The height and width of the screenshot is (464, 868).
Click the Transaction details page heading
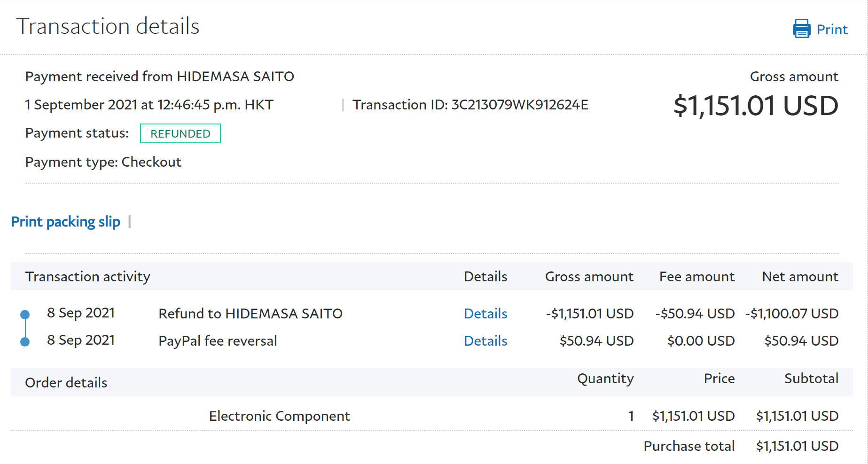click(x=108, y=26)
